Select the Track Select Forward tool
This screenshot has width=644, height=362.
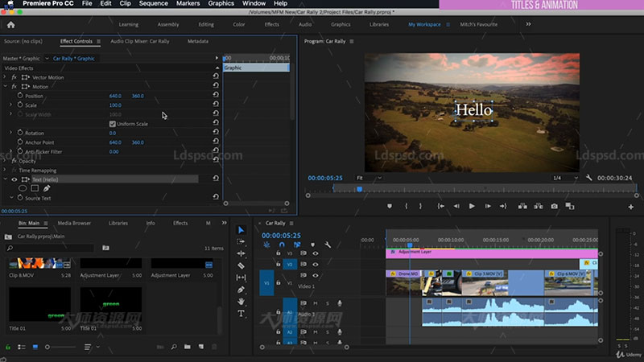click(x=241, y=242)
